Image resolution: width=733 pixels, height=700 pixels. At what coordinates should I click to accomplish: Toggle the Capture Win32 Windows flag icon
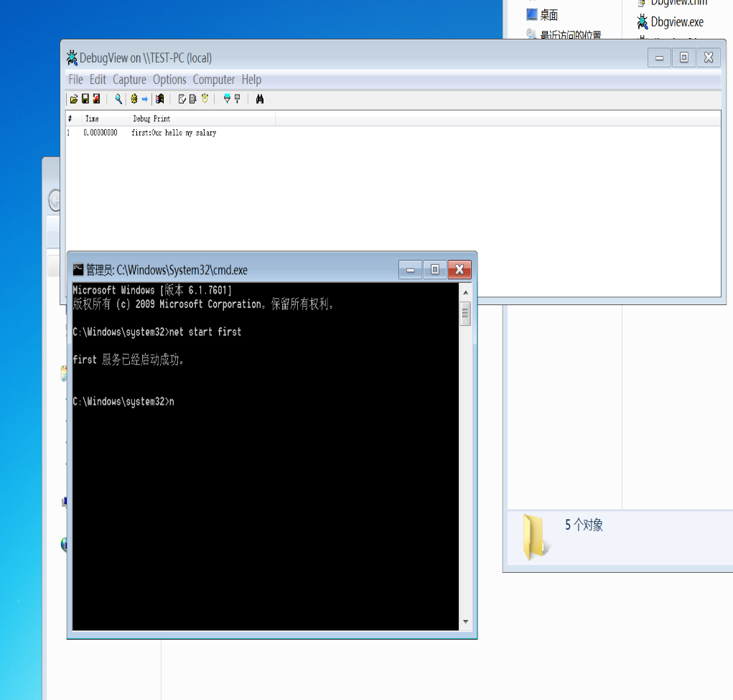click(159, 98)
